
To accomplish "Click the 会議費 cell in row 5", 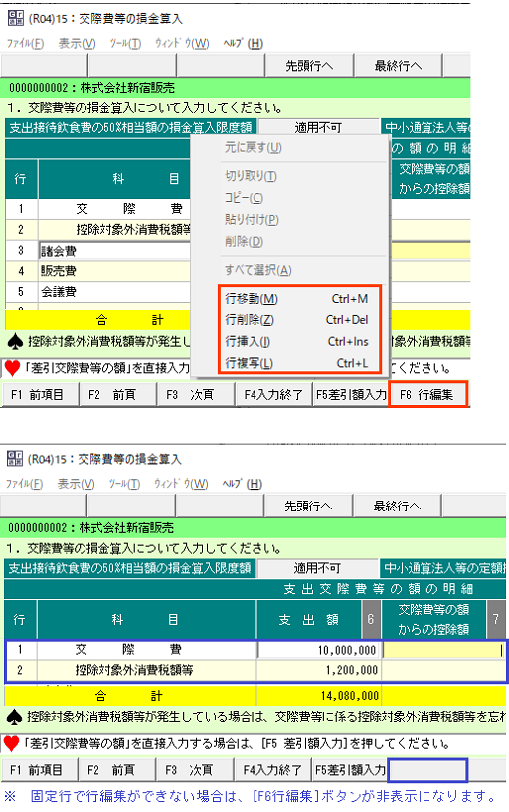I will [115, 291].
